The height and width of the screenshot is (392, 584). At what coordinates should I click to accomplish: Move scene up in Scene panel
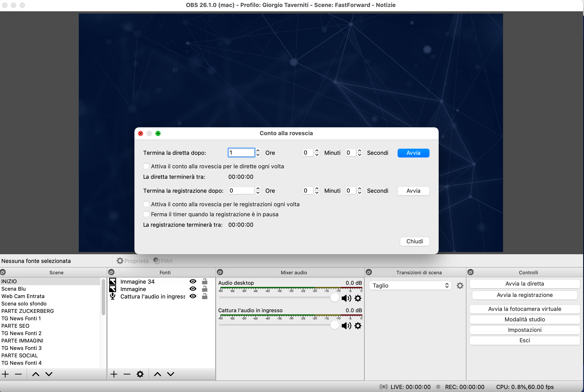coord(36,374)
